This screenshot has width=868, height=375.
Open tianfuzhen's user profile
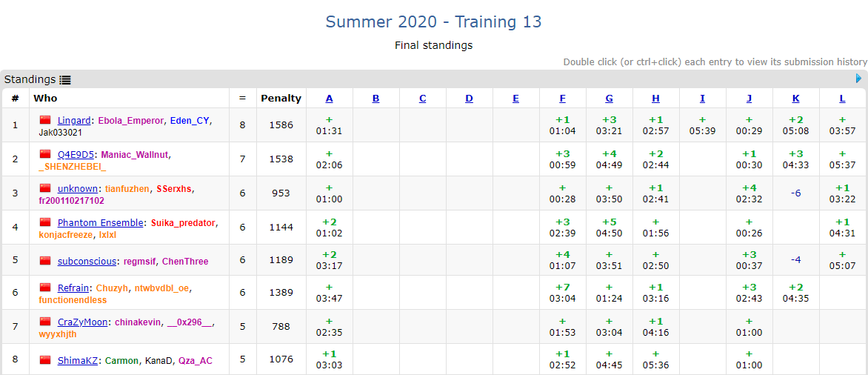(127, 188)
